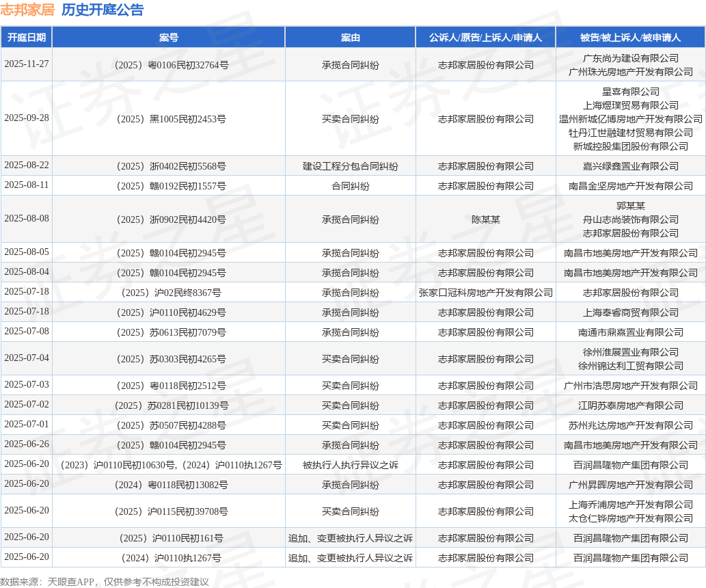Click defendant 温州新城亿博房地产开发有限公司
This screenshot has width=706, height=588.
click(x=630, y=119)
